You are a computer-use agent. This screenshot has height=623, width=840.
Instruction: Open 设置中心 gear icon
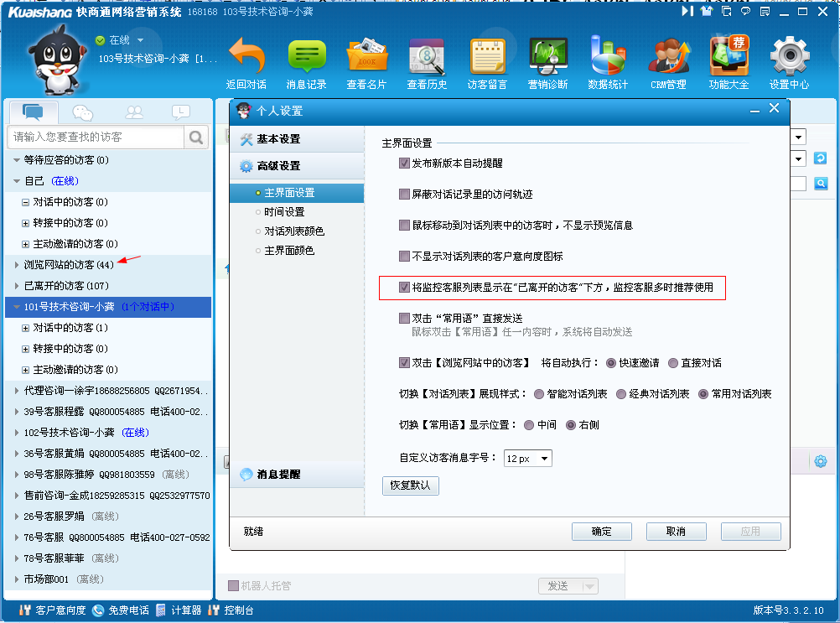[789, 57]
